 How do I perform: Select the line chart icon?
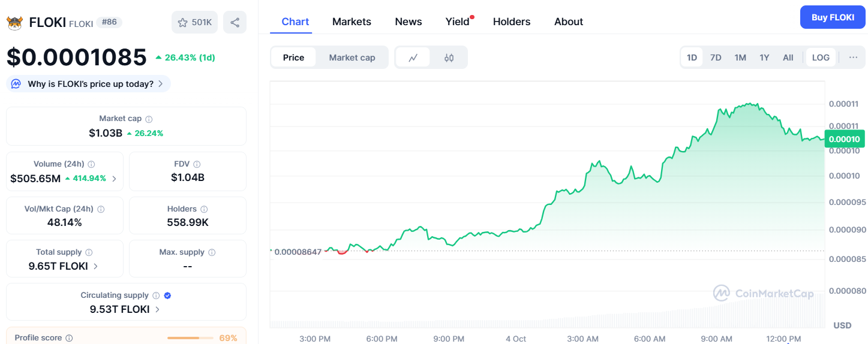click(413, 58)
